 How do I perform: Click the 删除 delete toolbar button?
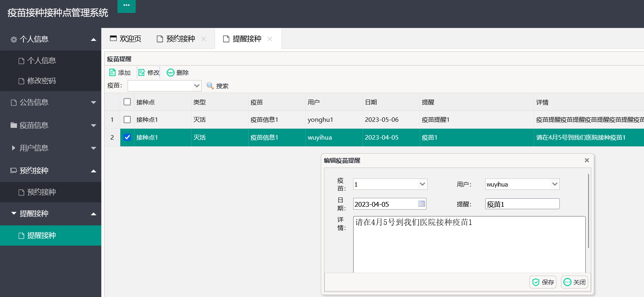178,72
